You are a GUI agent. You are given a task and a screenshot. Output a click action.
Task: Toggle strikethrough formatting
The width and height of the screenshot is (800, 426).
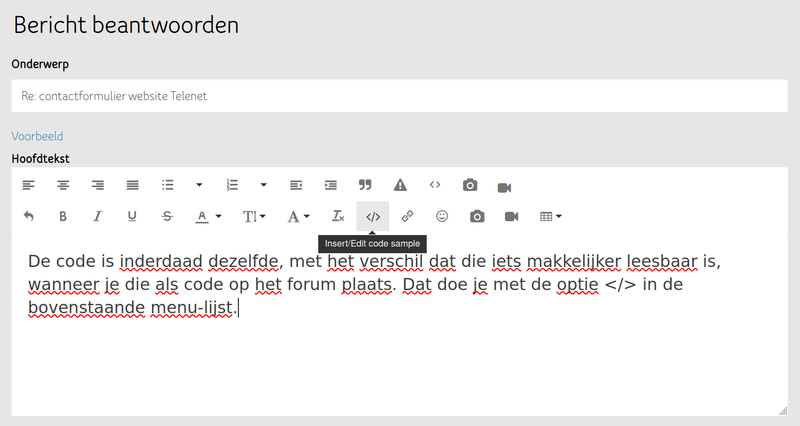167,216
